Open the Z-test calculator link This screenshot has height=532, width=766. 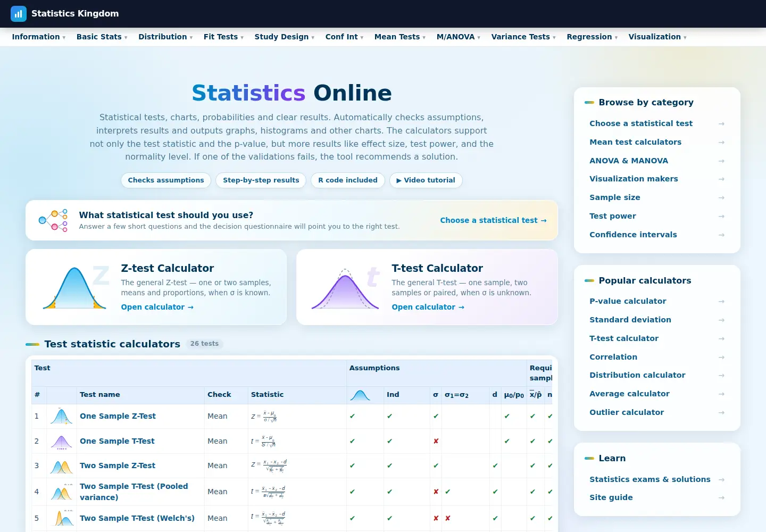[x=157, y=307]
